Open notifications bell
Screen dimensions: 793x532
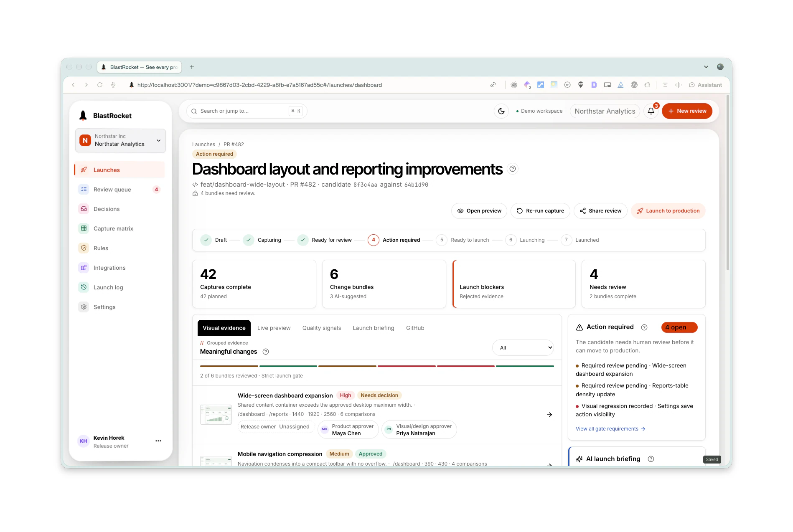click(x=651, y=111)
